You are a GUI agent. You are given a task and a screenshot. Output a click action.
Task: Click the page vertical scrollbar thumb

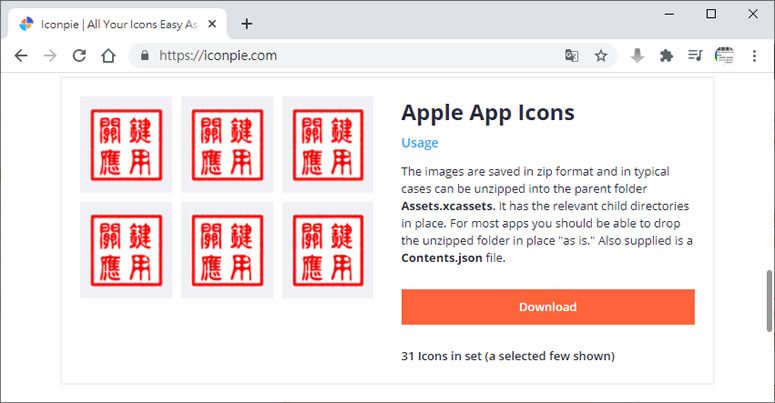tap(769, 300)
